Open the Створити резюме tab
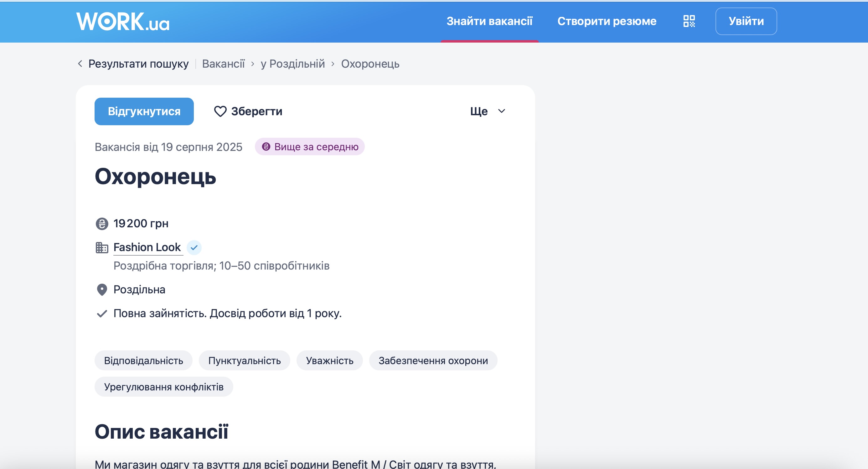Viewport: 868px width, 469px height. [x=607, y=21]
